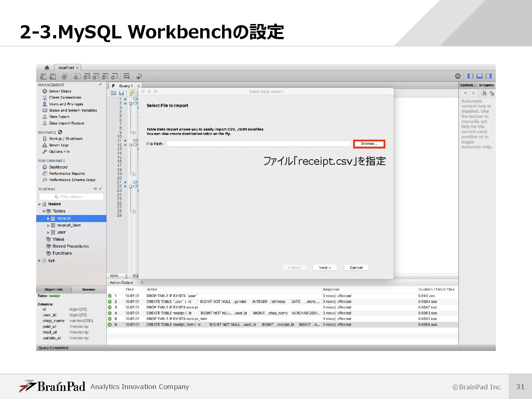Reconnect to DBMS using the toolbar icon
Image resolution: width=532 pixels, height=399 pixels.
click(x=139, y=76)
